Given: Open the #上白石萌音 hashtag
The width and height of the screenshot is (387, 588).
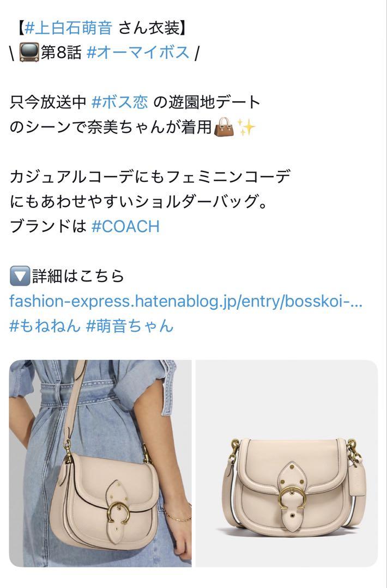Looking at the screenshot, I should pos(68,28).
